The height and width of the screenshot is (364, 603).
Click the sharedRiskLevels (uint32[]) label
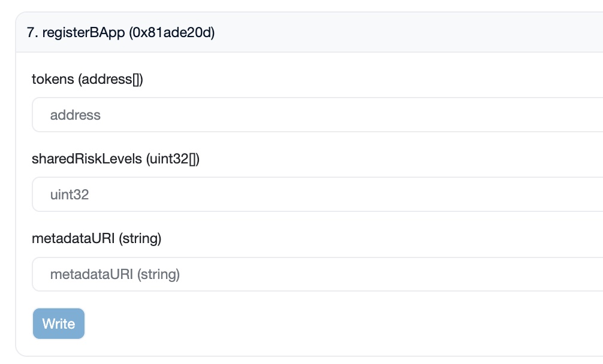point(115,159)
